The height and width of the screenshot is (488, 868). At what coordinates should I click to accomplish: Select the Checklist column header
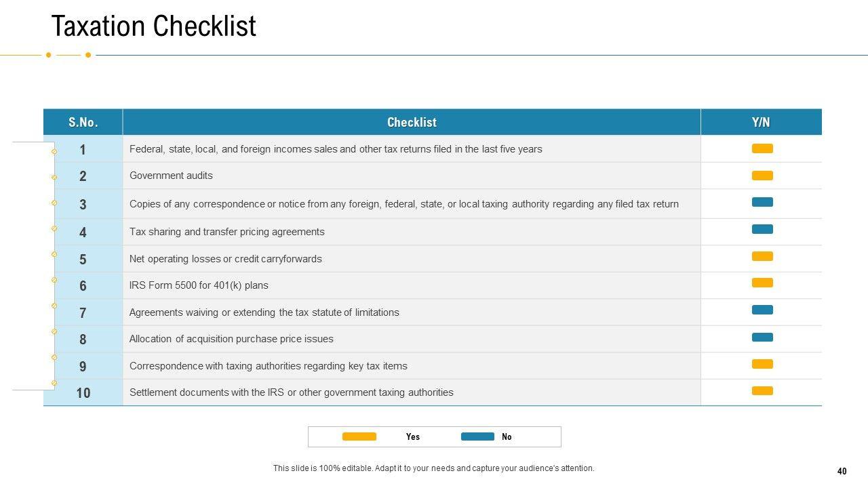(x=412, y=123)
